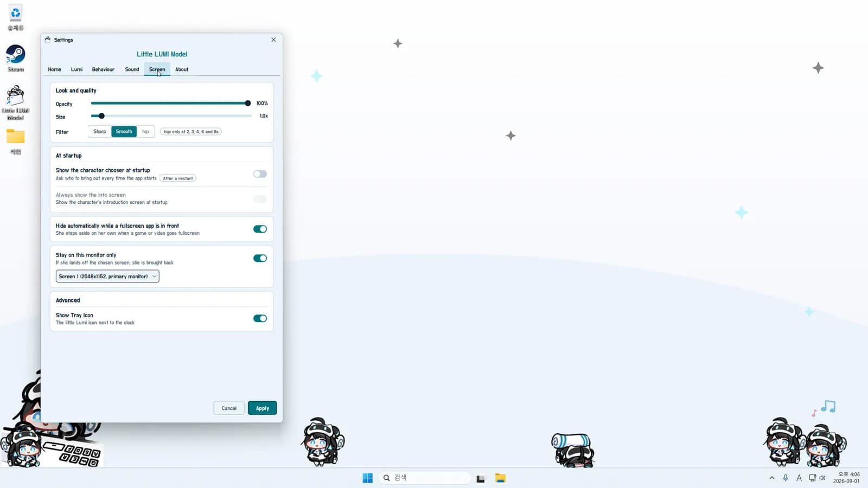This screenshot has width=868, height=488.
Task: Select the Little LUMI Model desktop shortcut
Action: point(15,102)
